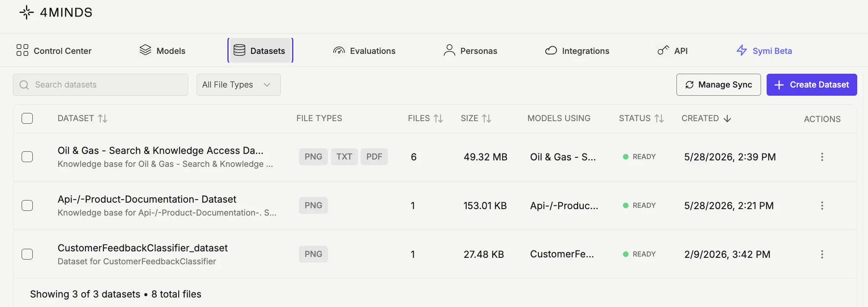Sort by the DATASET column arrows
868x307 pixels.
pyautogui.click(x=103, y=118)
